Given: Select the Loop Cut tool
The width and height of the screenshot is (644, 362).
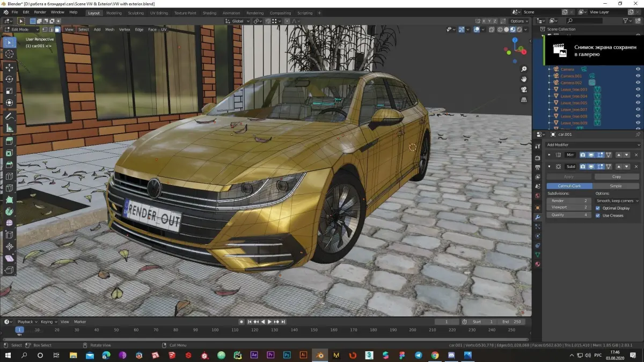Looking at the screenshot, I should (9, 176).
